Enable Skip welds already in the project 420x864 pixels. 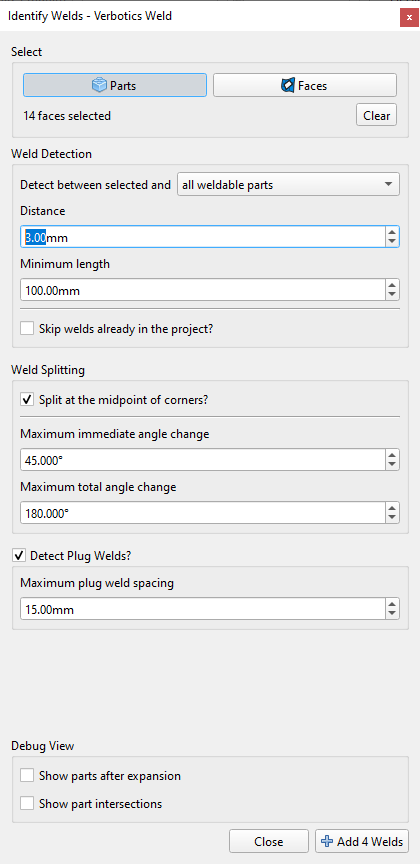pyautogui.click(x=27, y=329)
